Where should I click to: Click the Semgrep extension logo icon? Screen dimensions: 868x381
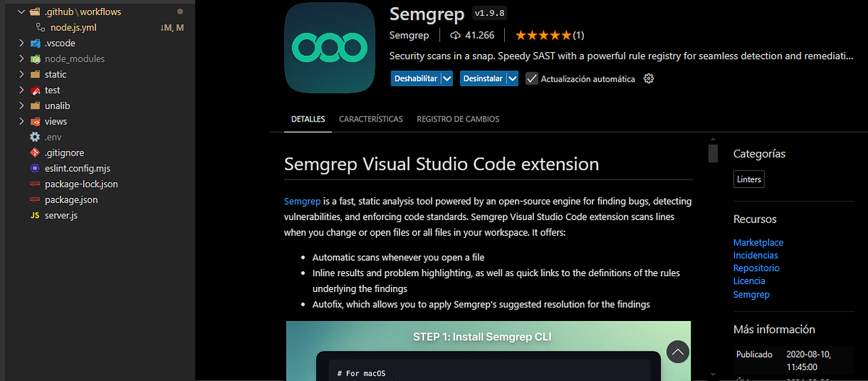(x=329, y=48)
